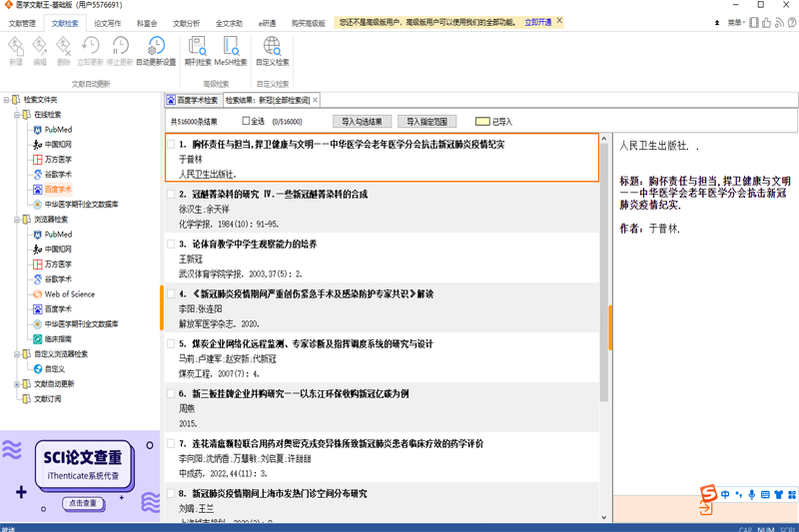Open the 菜单 dropdown menu

[737, 21]
